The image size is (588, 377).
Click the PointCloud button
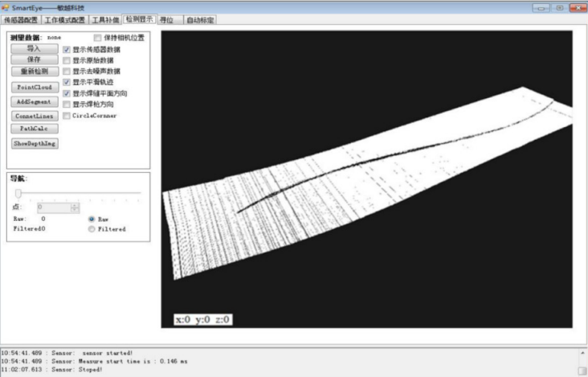pyautogui.click(x=35, y=87)
